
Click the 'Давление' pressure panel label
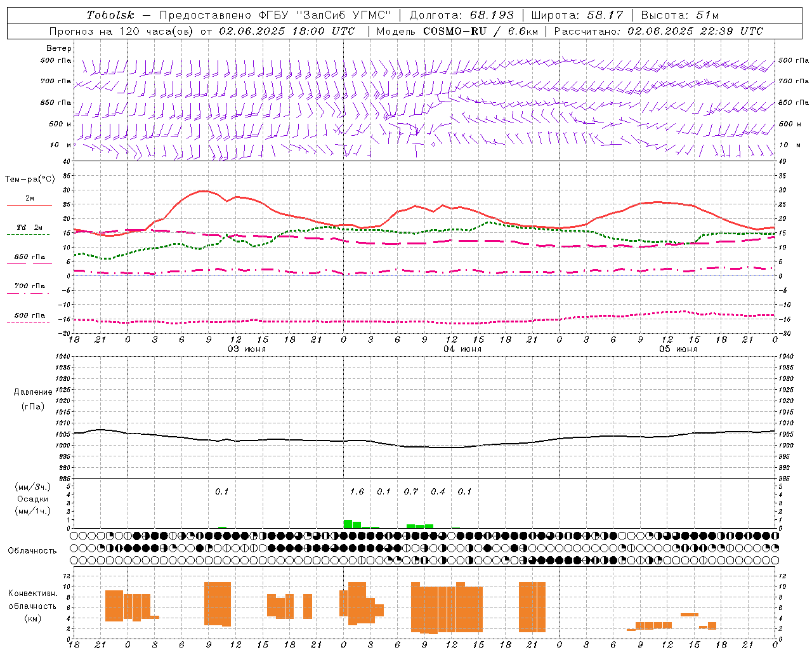click(x=33, y=392)
